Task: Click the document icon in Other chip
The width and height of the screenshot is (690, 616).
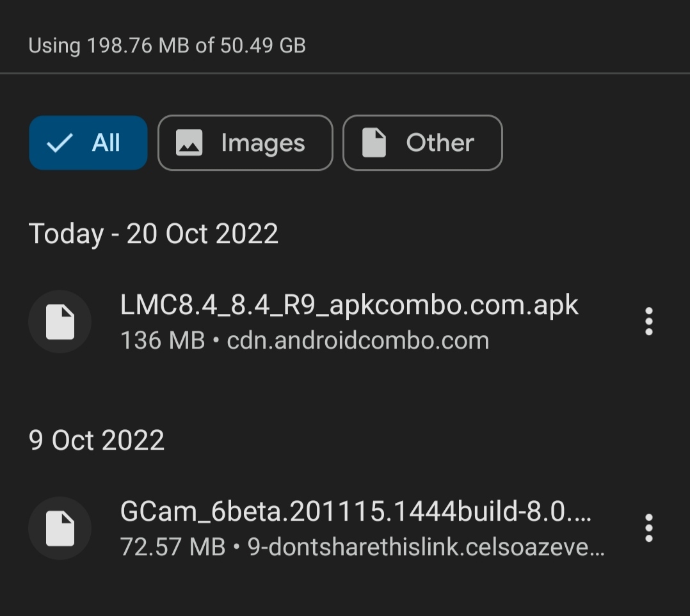Action: 374,143
